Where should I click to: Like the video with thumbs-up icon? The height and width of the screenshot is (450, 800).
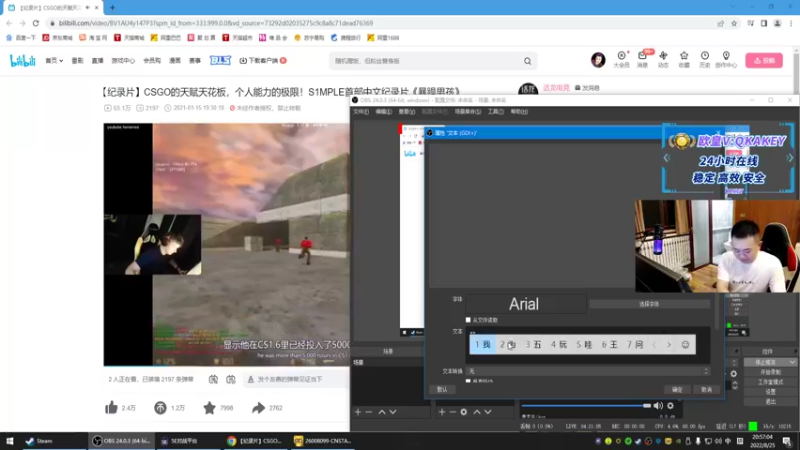tap(111, 408)
